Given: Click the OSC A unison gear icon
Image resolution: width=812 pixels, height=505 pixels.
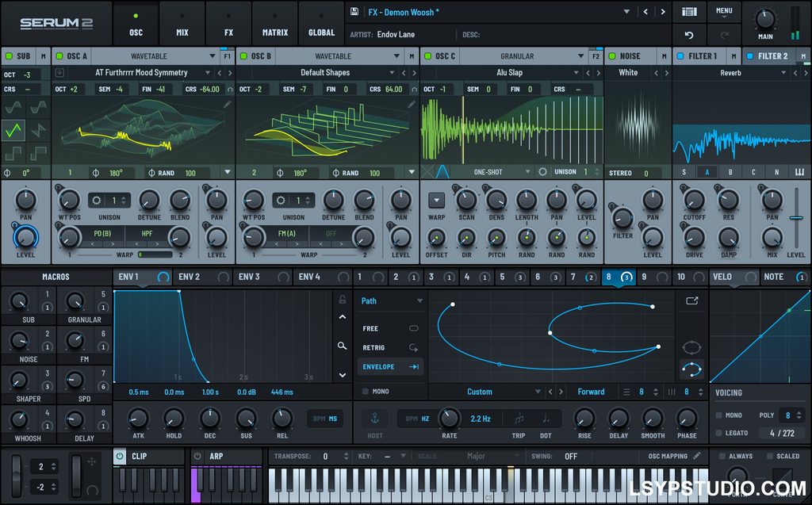Looking at the screenshot, I should [96, 201].
